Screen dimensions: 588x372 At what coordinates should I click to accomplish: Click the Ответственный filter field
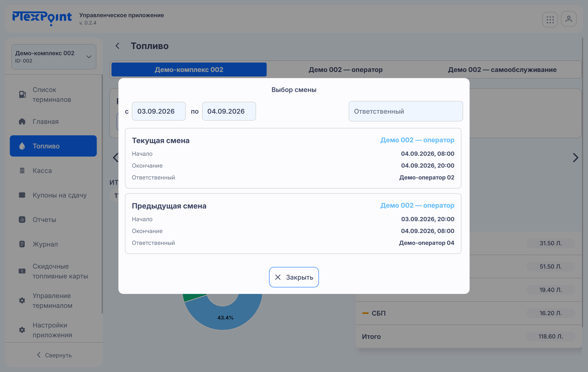click(x=406, y=111)
